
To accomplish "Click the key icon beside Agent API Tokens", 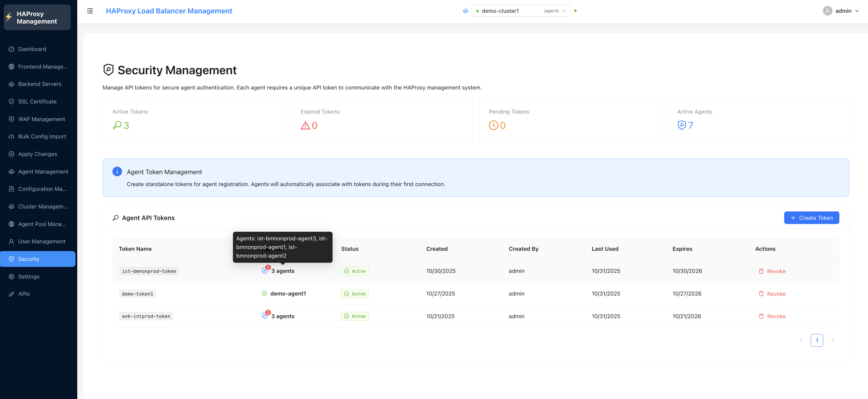I will [115, 218].
